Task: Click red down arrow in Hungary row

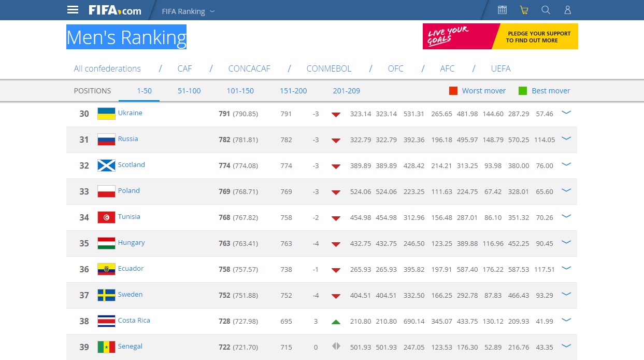Action: [x=336, y=244]
